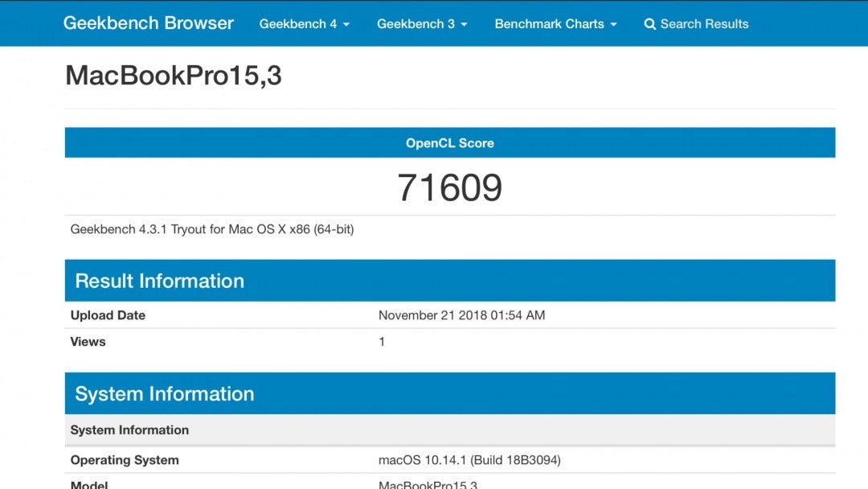
Task: Click the Views row label
Action: point(88,342)
